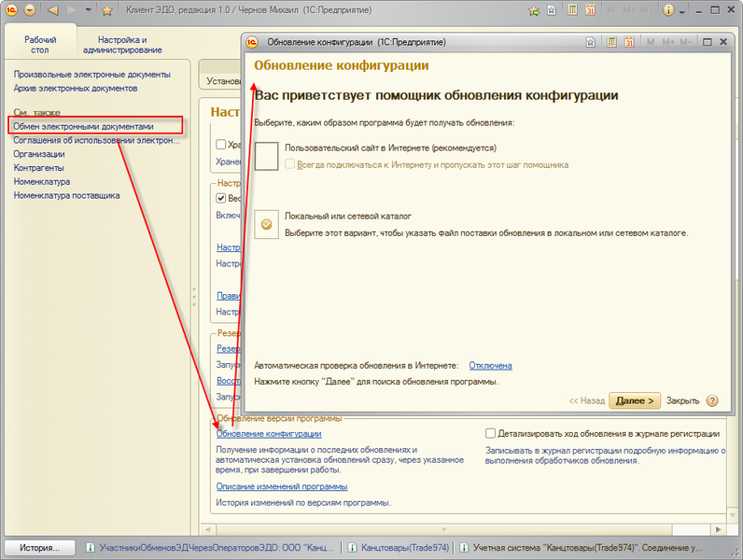Open favorites star in main title bar
This screenshot has width=743, height=560.
[107, 10]
